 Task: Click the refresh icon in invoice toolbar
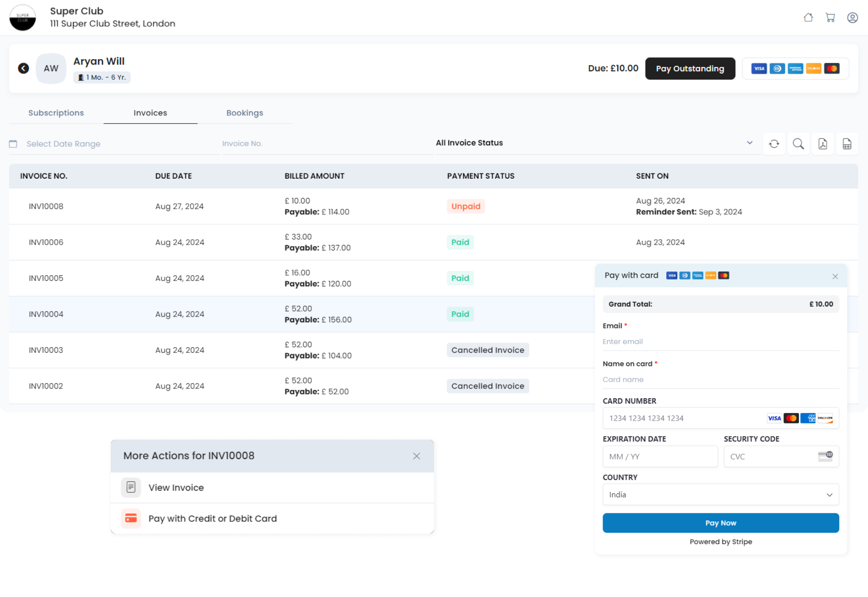click(774, 143)
